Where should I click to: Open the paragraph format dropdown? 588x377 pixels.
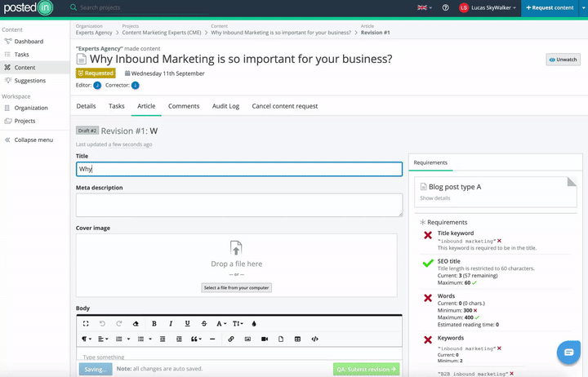[87, 339]
